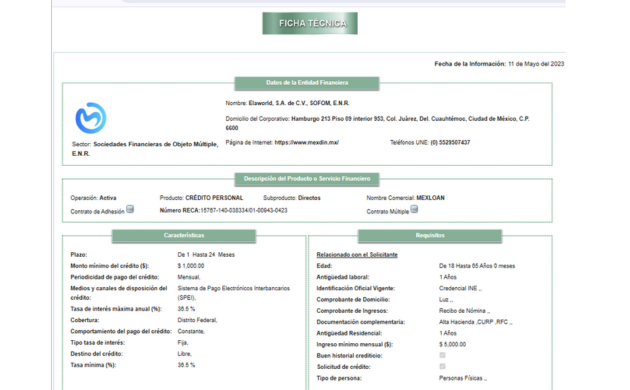Click the Producto value CRÉDITO PERSONAL
630x390 pixels.
214,198
